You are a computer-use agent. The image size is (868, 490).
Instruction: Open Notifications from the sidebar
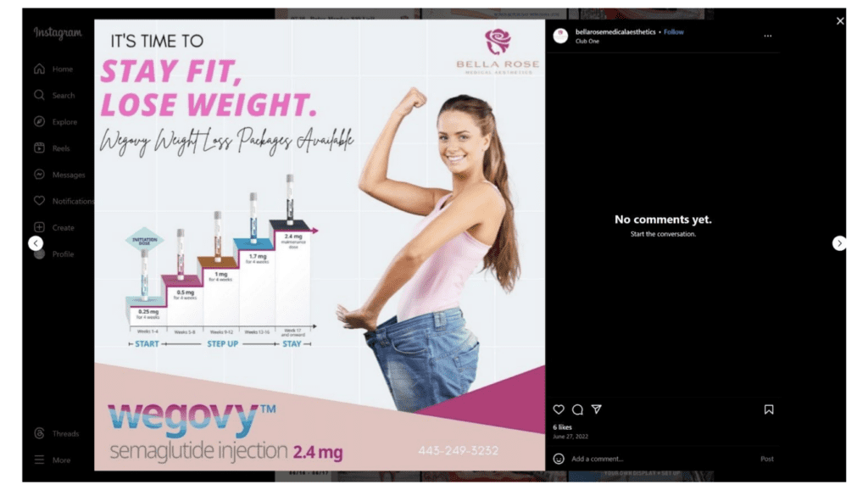point(63,201)
